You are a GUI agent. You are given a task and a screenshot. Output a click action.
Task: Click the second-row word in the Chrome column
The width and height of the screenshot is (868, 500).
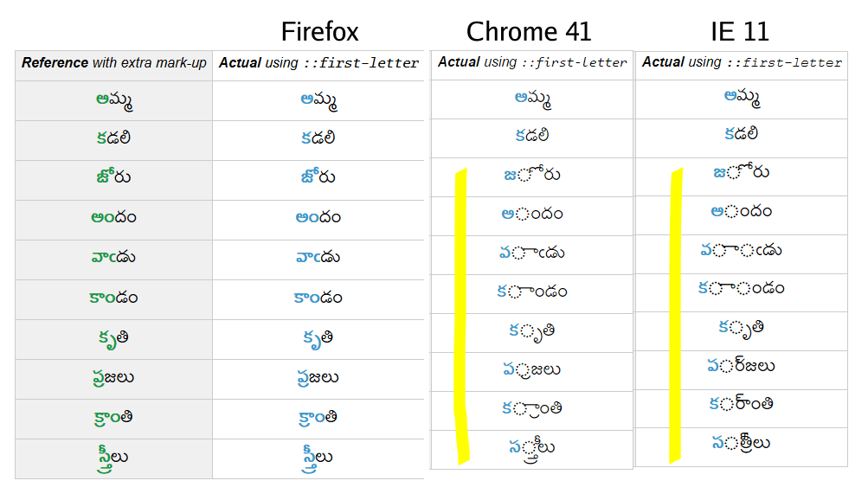(532, 135)
